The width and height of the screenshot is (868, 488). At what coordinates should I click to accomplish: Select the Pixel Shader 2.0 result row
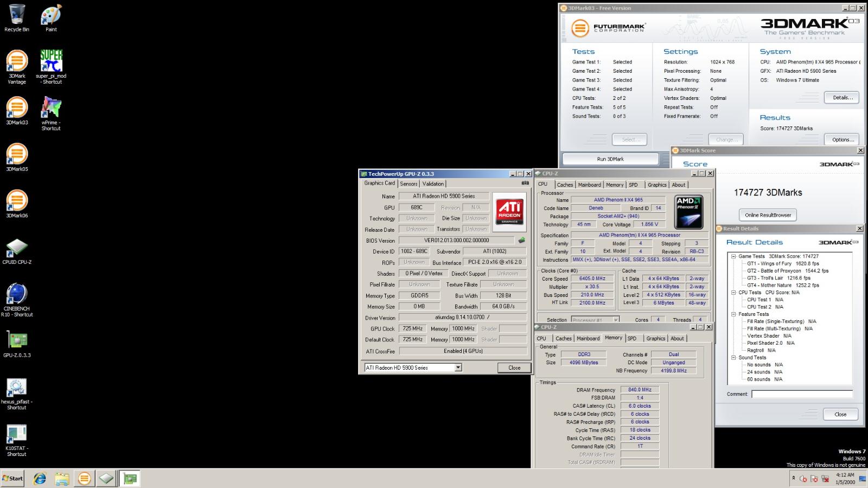(771, 343)
